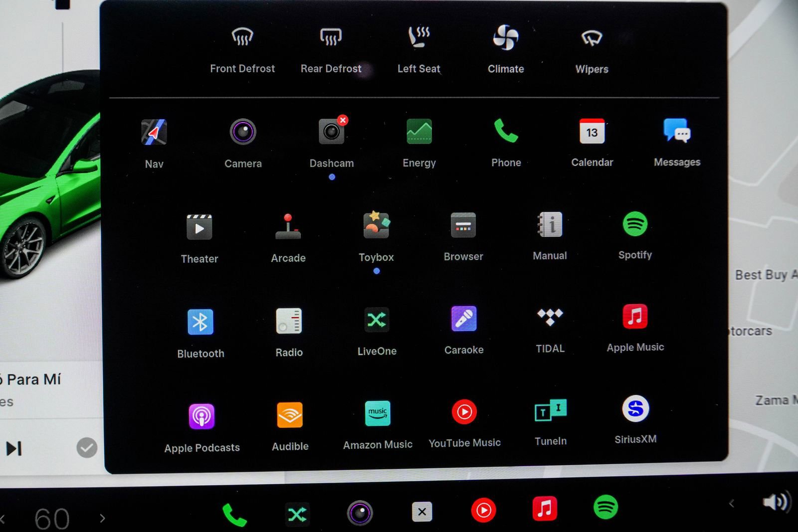Tap the Best Buy label on the map
Screen dimensions: 798x532
pos(767,275)
